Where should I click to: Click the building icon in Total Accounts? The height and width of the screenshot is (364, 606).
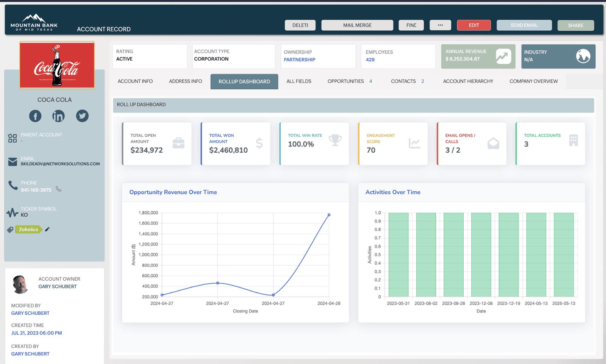[x=573, y=141]
